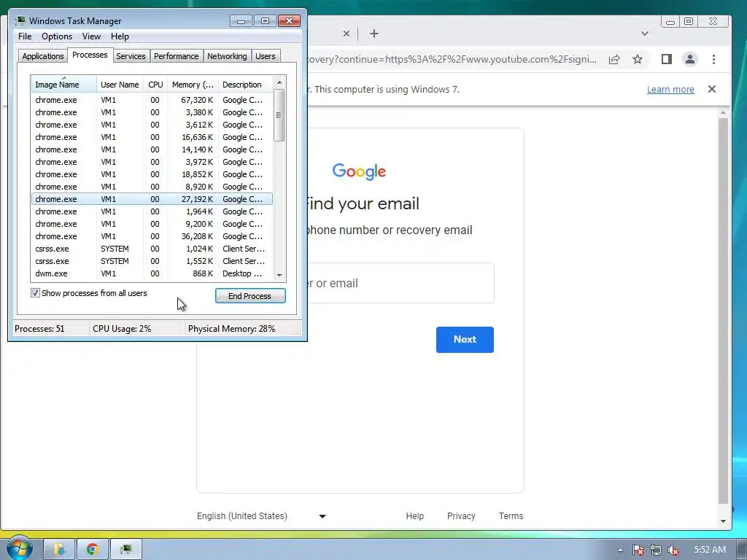The height and width of the screenshot is (560, 747).
Task: Click Task Manager icon in taskbar
Action: click(x=126, y=550)
